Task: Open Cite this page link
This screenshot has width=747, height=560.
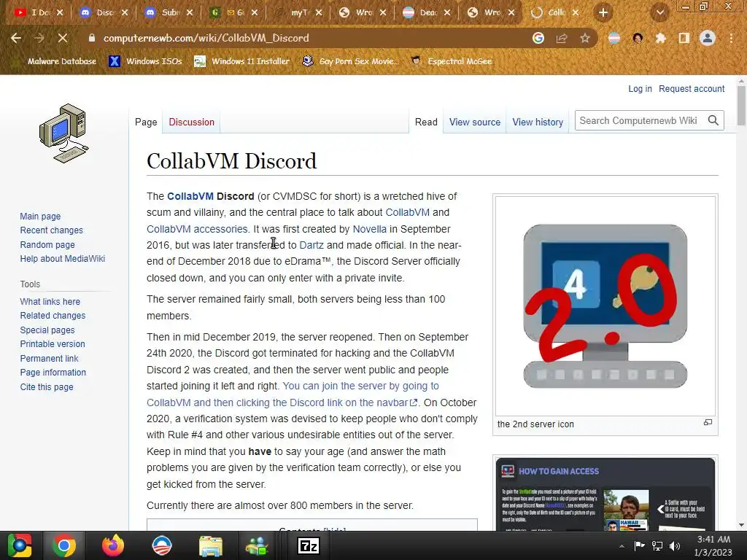Action: (x=47, y=387)
